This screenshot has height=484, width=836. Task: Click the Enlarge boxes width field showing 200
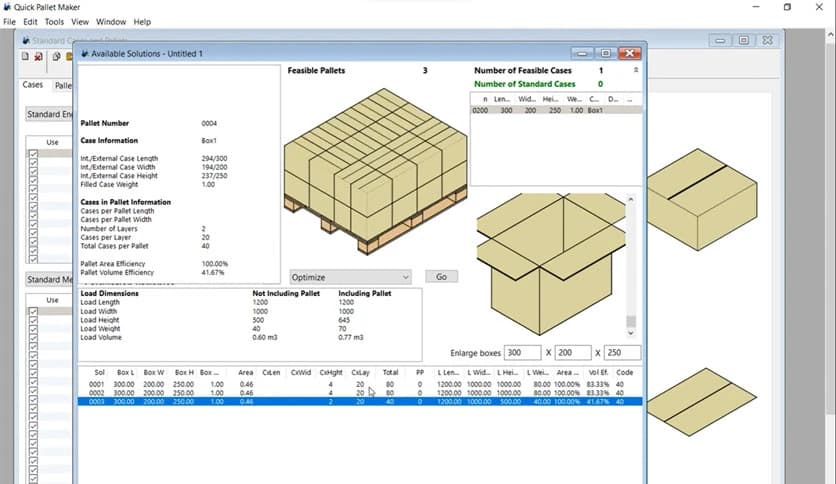(x=573, y=352)
